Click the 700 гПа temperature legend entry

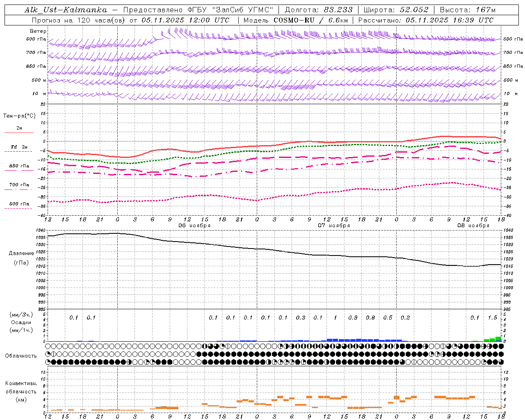pos(19,185)
